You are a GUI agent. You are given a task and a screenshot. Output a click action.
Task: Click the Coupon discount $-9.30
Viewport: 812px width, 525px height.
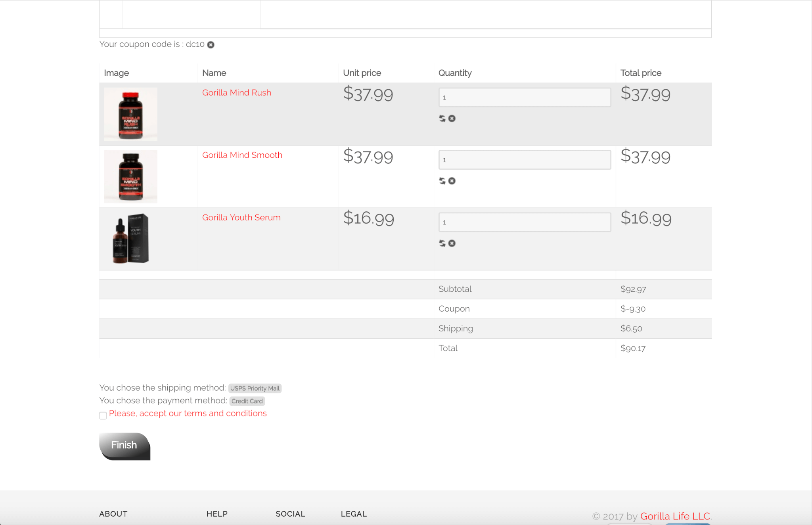(633, 309)
